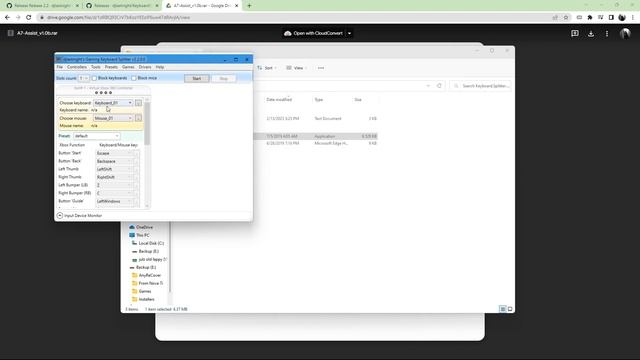Viewport: 640px width, 360px height.
Task: Open the Help menu in Keyboard Splitter
Action: 160,67
